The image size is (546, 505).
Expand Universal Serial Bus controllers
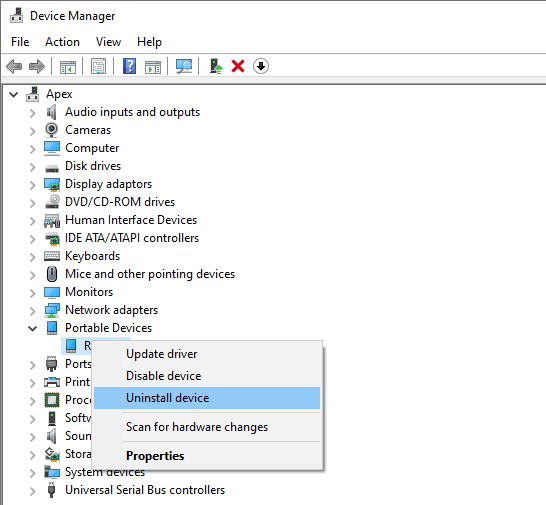coord(32,491)
